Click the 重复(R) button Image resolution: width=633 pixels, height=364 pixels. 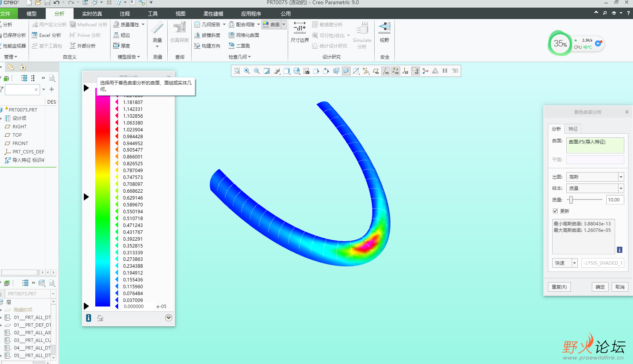coord(559,287)
